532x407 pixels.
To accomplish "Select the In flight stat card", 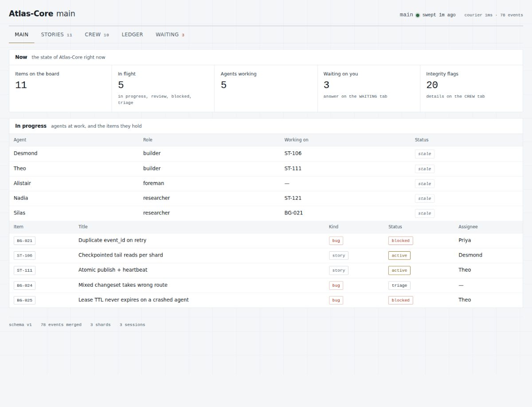I will [163, 88].
